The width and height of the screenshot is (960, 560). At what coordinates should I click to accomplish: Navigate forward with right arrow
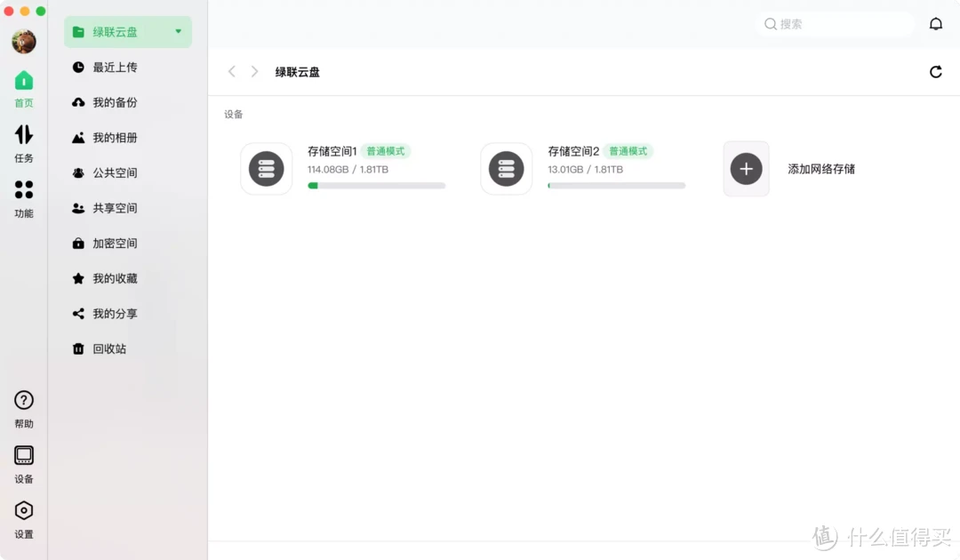pyautogui.click(x=255, y=72)
